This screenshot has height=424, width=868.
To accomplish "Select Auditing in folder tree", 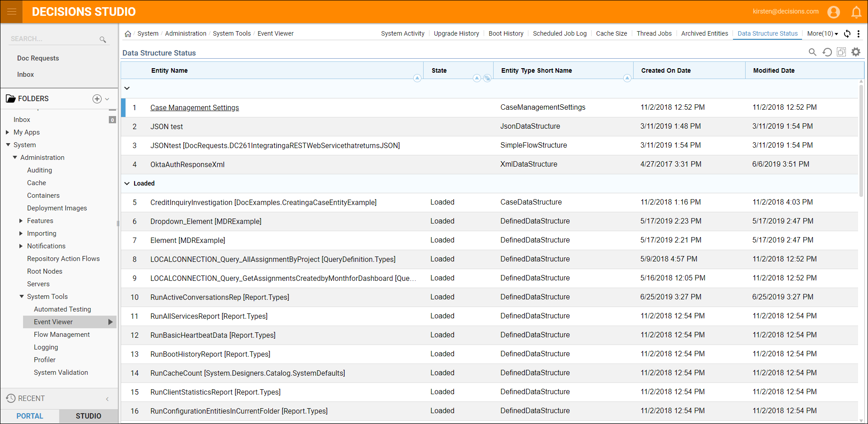I will click(x=39, y=170).
